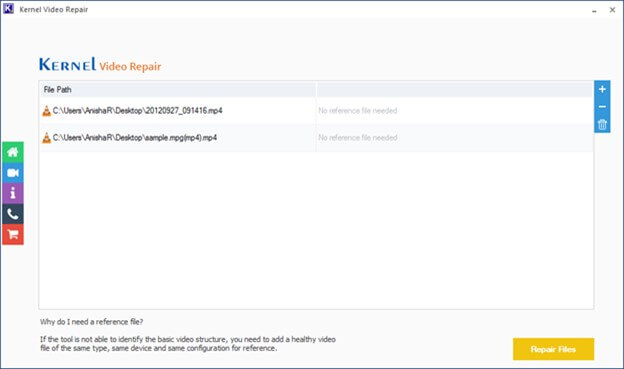Open the purple info sidebar icon
This screenshot has width=624, height=369.
click(x=13, y=193)
